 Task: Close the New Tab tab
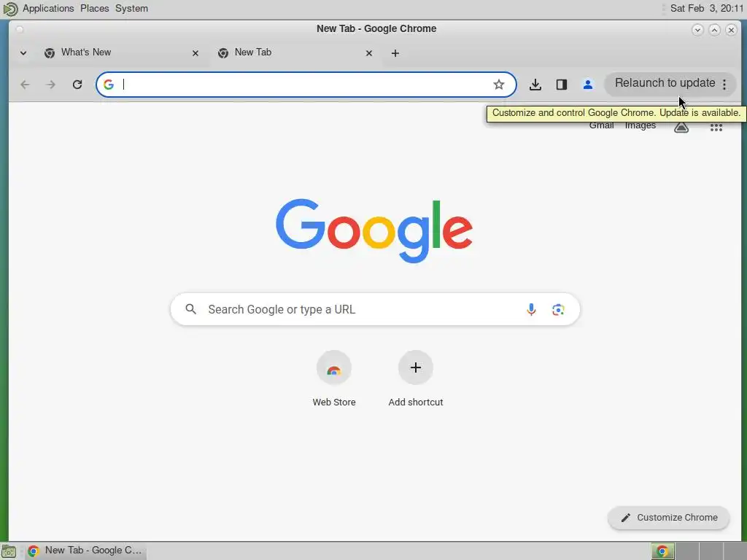(368, 53)
